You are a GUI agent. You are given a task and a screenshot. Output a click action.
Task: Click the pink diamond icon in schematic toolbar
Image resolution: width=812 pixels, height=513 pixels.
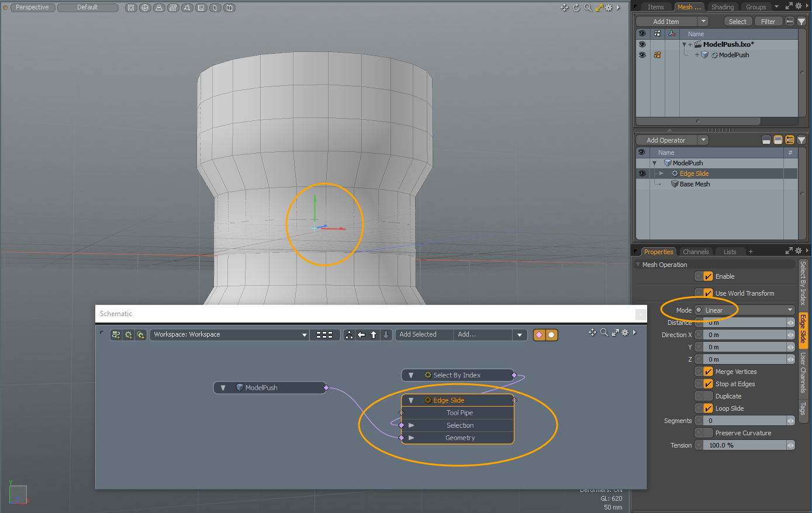point(539,335)
